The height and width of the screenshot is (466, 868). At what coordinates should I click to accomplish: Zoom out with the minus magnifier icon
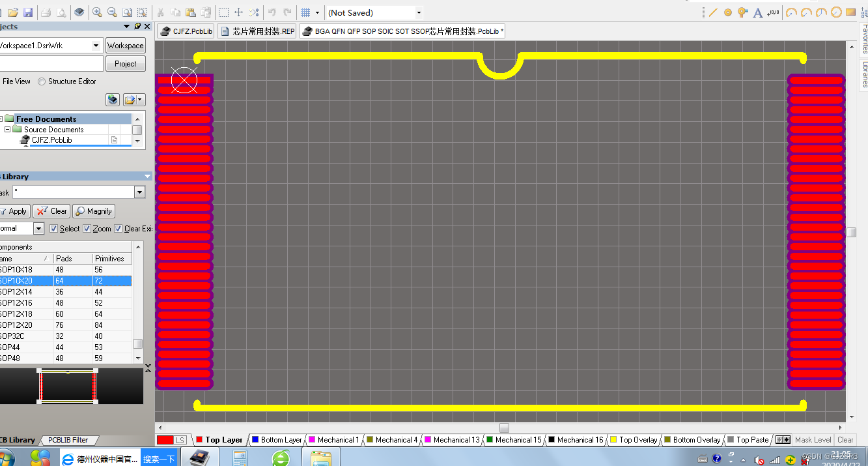tap(112, 12)
